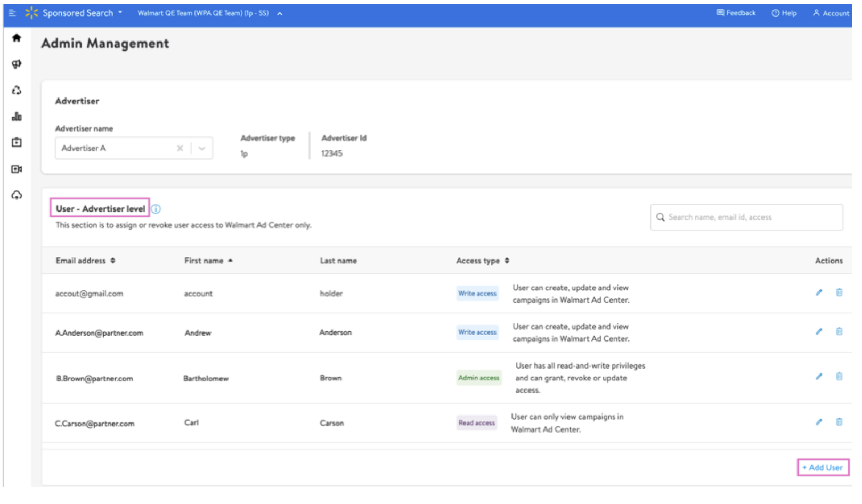
Task: Open the clipboard sidebar icon
Action: click(17, 143)
